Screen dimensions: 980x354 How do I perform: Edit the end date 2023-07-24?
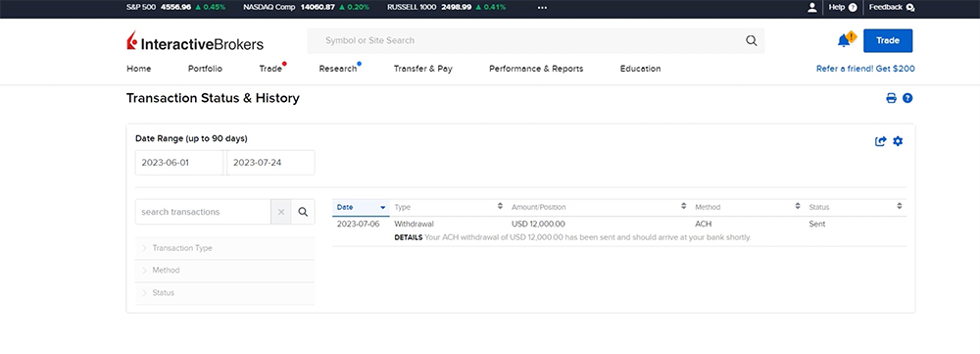270,163
